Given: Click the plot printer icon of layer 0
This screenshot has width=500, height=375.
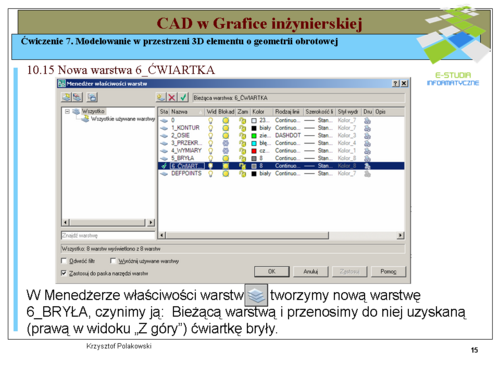Looking at the screenshot, I should (x=367, y=120).
